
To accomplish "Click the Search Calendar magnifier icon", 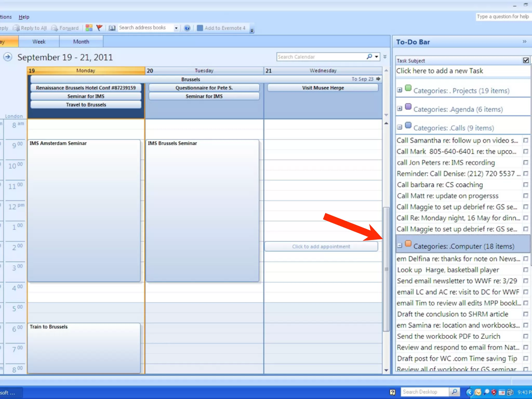I will (369, 57).
